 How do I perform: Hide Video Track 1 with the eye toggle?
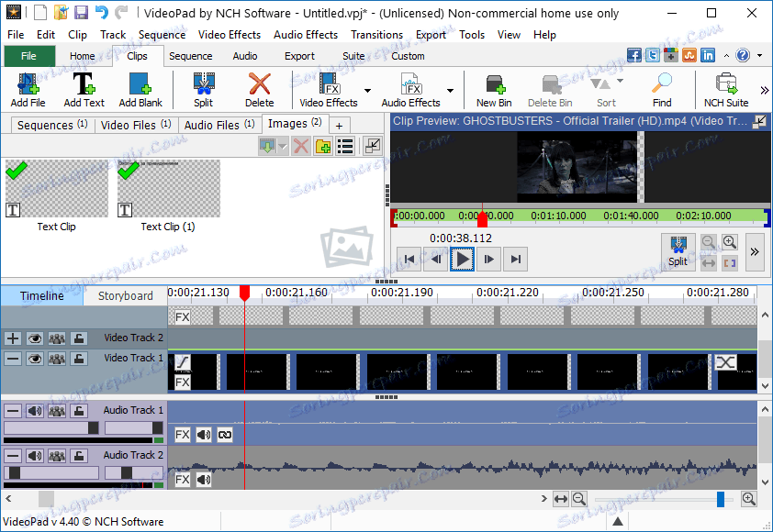point(35,358)
